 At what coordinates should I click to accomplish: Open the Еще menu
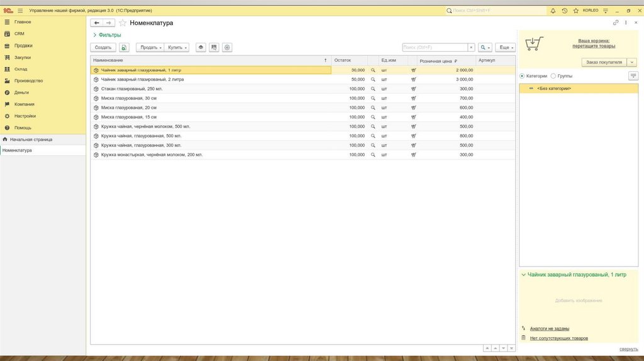[x=506, y=48]
